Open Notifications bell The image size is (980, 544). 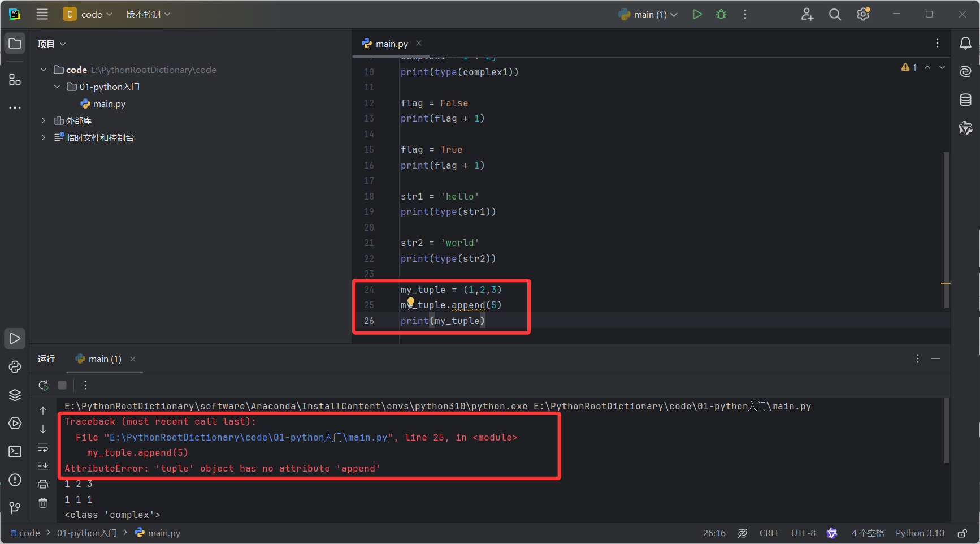[x=965, y=44]
